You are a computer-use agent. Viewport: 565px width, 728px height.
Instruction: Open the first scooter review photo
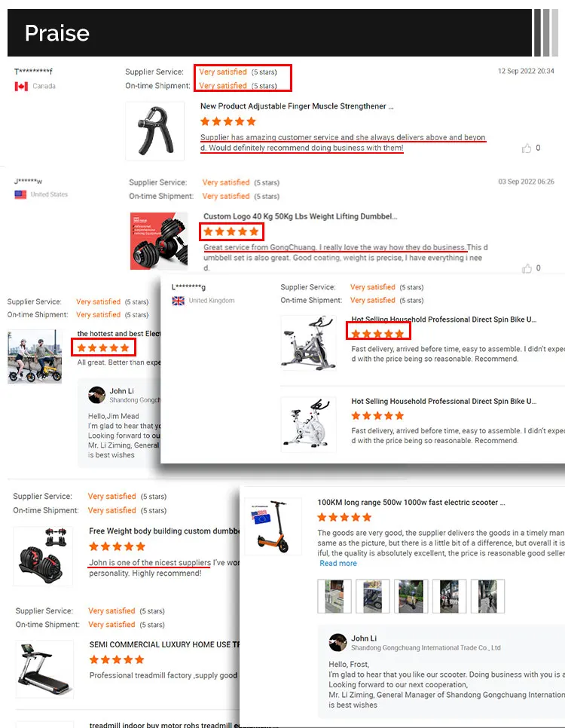(334, 597)
